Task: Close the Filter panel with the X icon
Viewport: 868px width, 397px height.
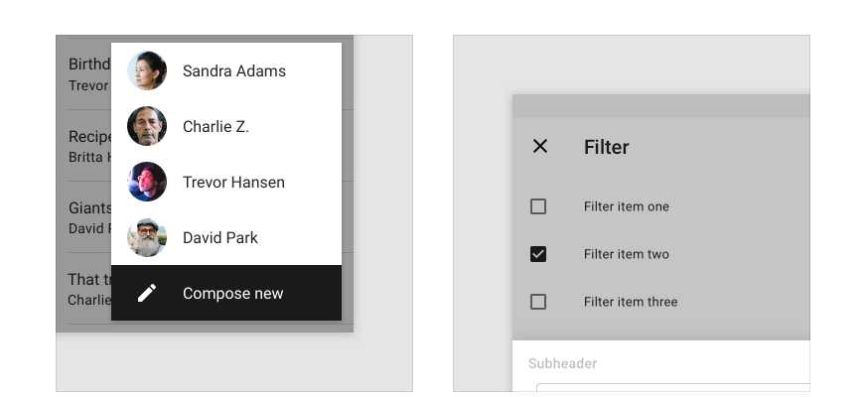Action: tap(539, 147)
